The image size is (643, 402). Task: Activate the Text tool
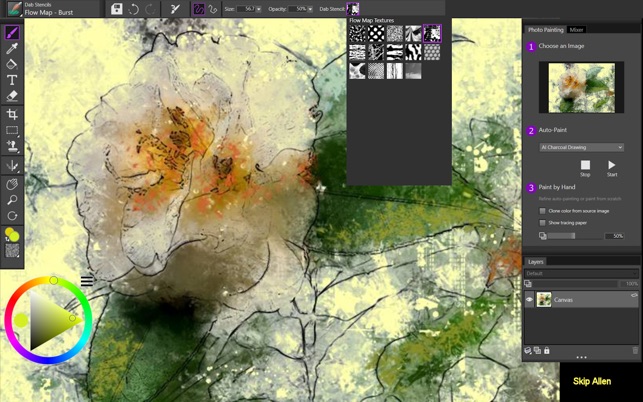(x=12, y=80)
